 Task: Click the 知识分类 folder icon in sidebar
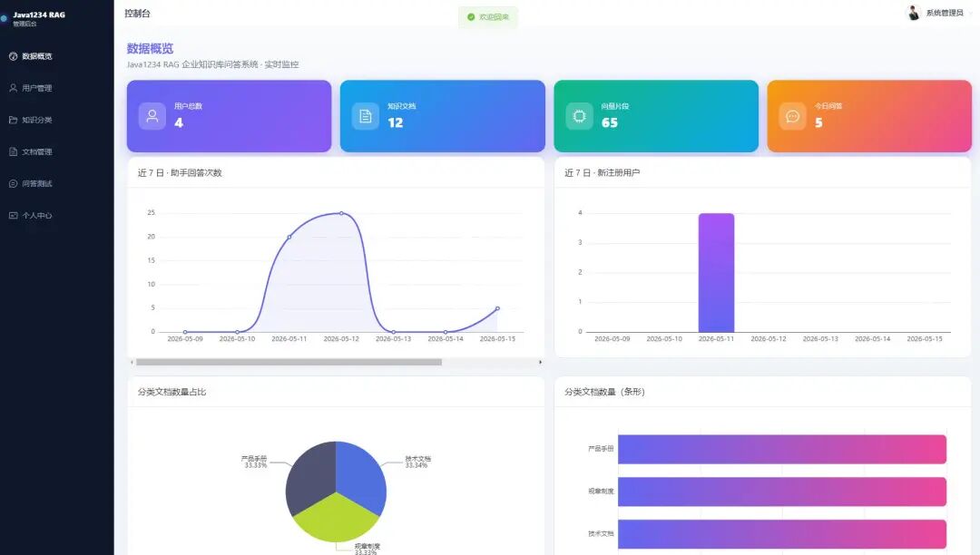13,120
